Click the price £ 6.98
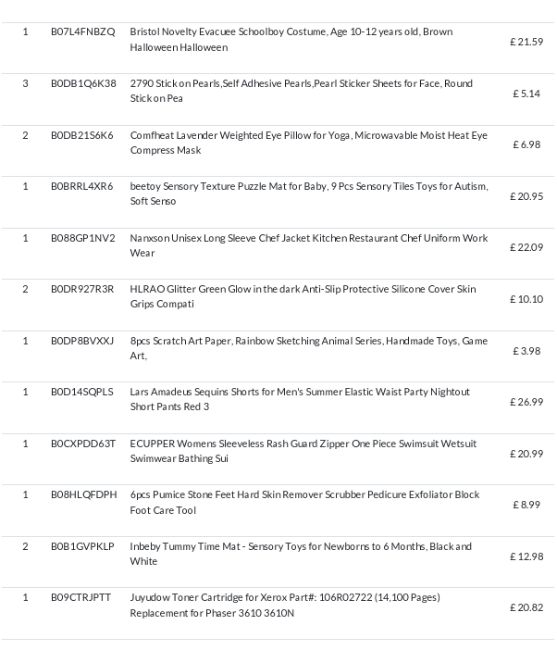Screen dimensions: 557x650 pyautogui.click(x=526, y=145)
